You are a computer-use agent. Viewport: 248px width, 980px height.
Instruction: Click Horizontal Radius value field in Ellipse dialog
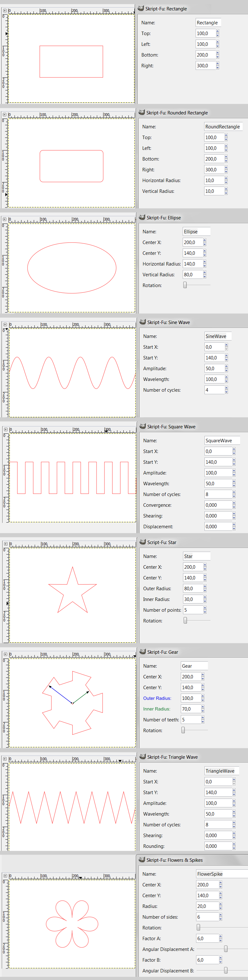pos(193,264)
